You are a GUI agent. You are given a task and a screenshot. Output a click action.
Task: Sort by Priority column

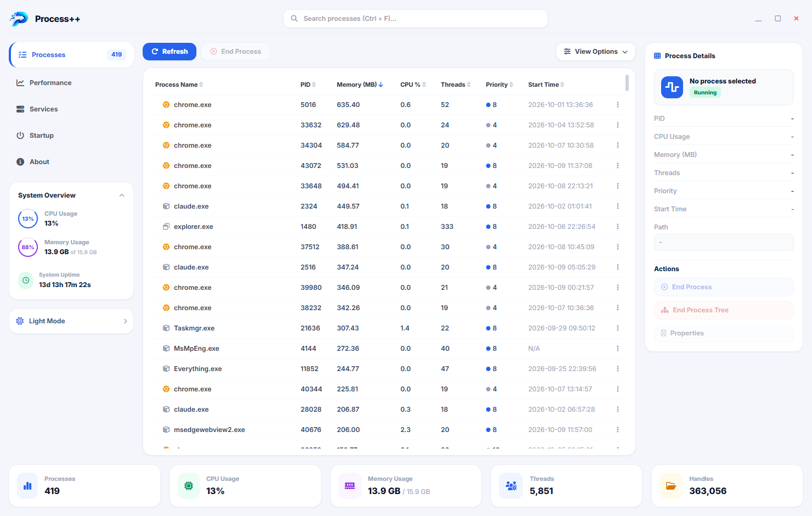pos(499,85)
